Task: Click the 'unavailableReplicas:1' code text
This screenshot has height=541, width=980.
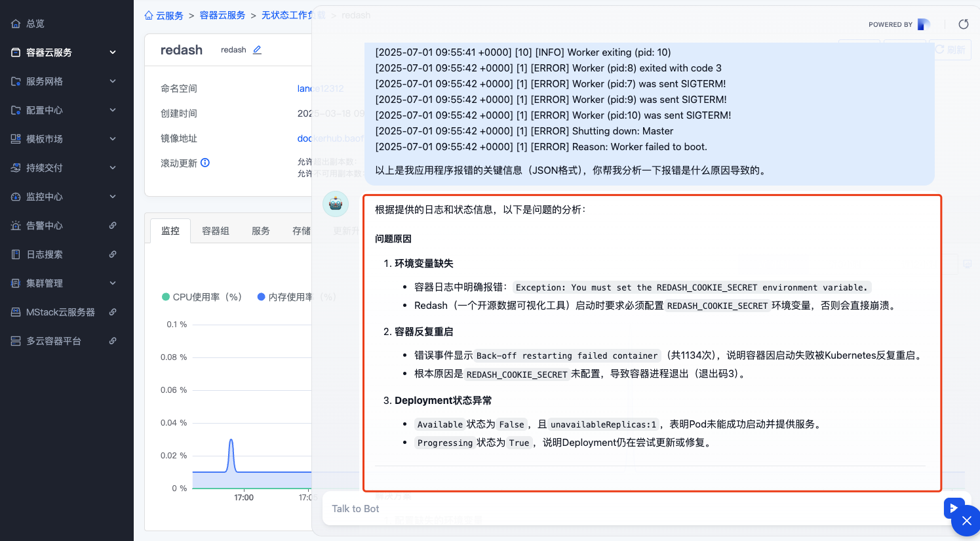Action: [x=603, y=424]
